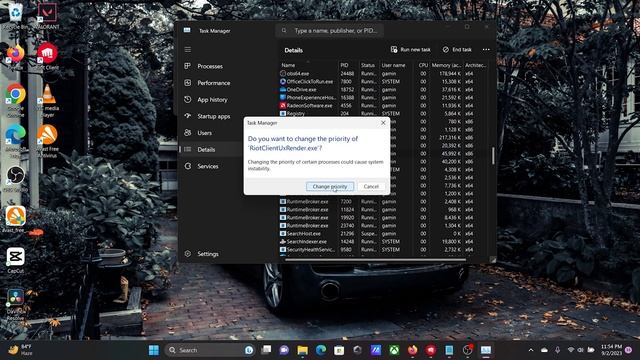Select obs64.exe process row

384,74
